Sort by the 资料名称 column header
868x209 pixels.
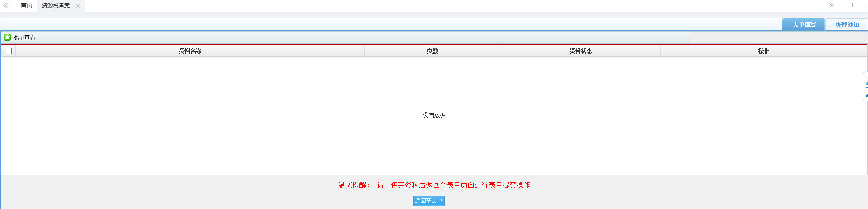[x=190, y=51]
